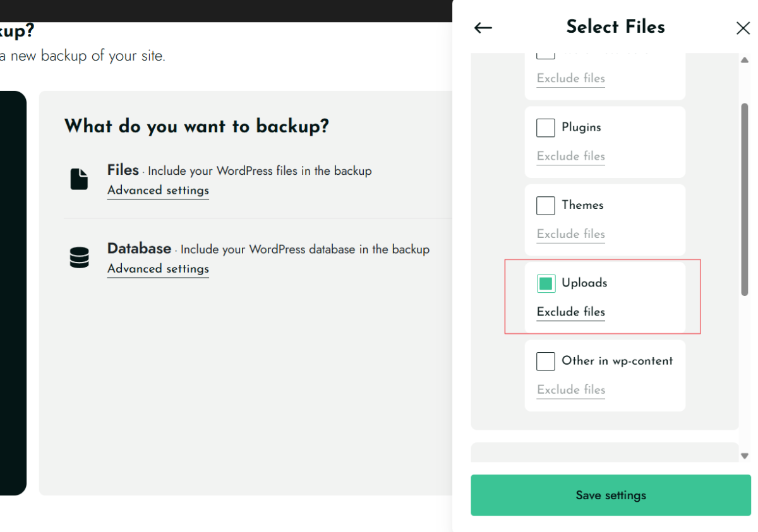Screen dimensions: 758x532
Task: Click the scrollbar down arrow in the panel
Action: [744, 456]
